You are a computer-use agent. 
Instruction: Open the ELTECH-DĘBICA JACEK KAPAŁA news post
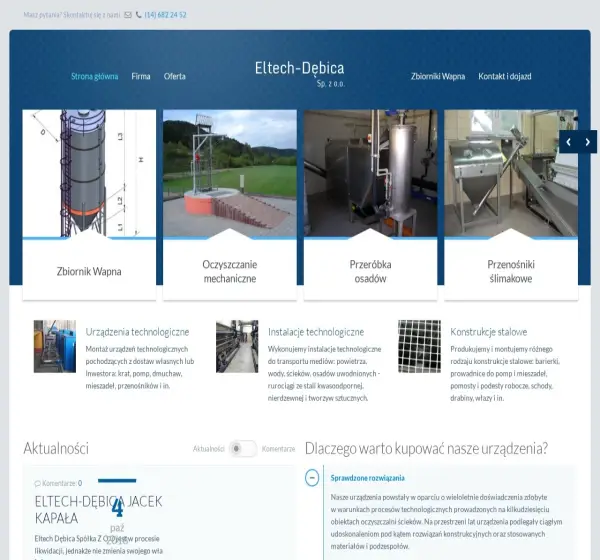point(98,509)
